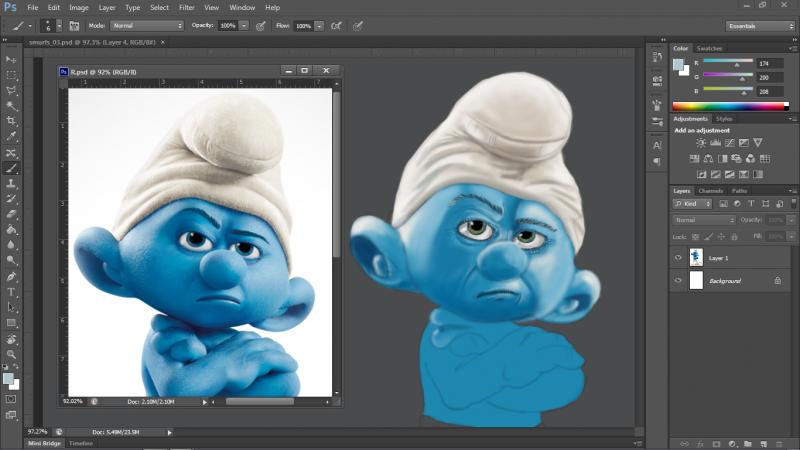Open the Brush Preset picker dropdown
The image size is (800, 450).
pyautogui.click(x=59, y=26)
